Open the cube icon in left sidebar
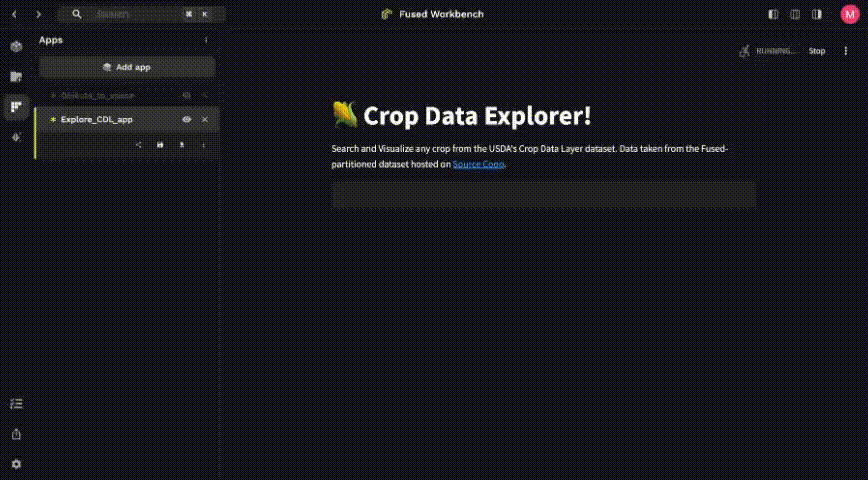 point(16,47)
